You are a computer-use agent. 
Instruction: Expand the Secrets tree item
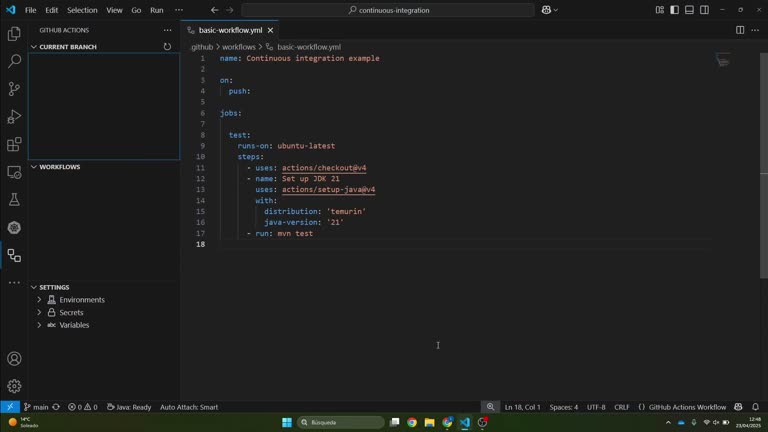point(39,312)
